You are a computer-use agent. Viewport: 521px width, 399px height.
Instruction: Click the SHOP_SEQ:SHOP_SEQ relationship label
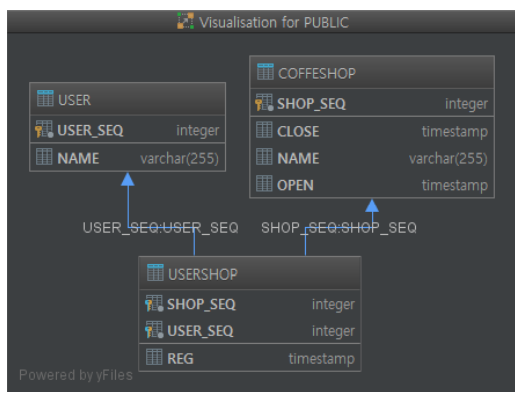[339, 228]
